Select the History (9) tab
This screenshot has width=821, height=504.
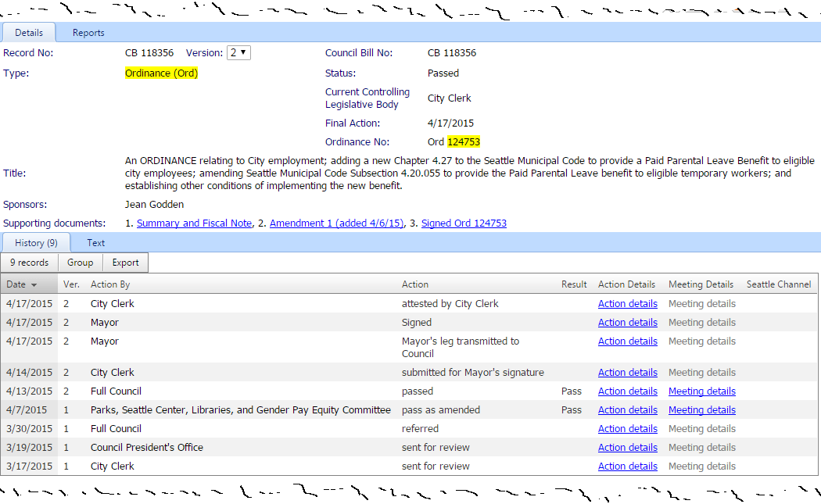point(36,243)
